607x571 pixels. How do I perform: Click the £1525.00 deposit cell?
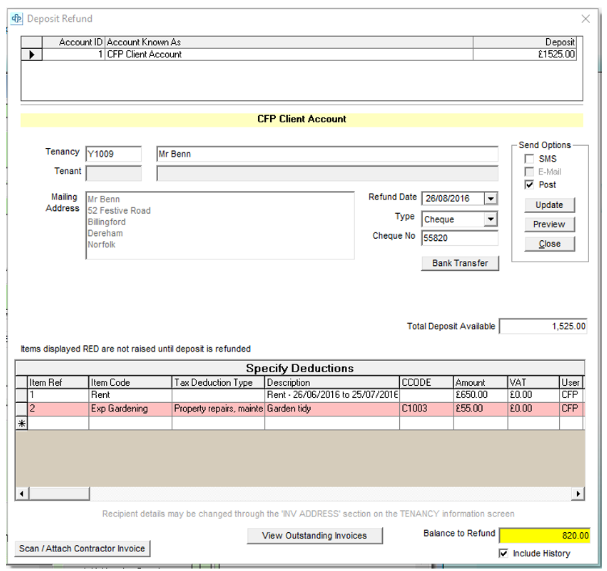point(525,55)
